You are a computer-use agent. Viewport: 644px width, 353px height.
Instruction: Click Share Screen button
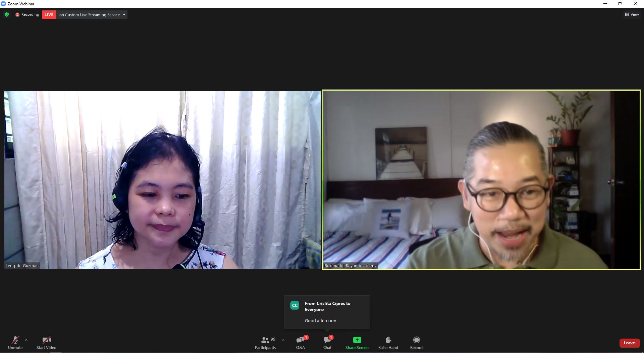[357, 343]
